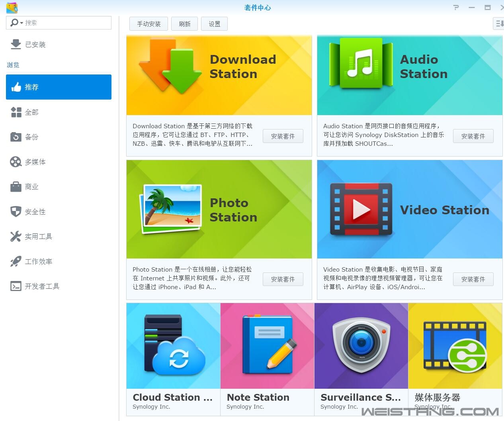Click the 安全性 shield icon
Screen dimensions: 504x421
[16, 211]
